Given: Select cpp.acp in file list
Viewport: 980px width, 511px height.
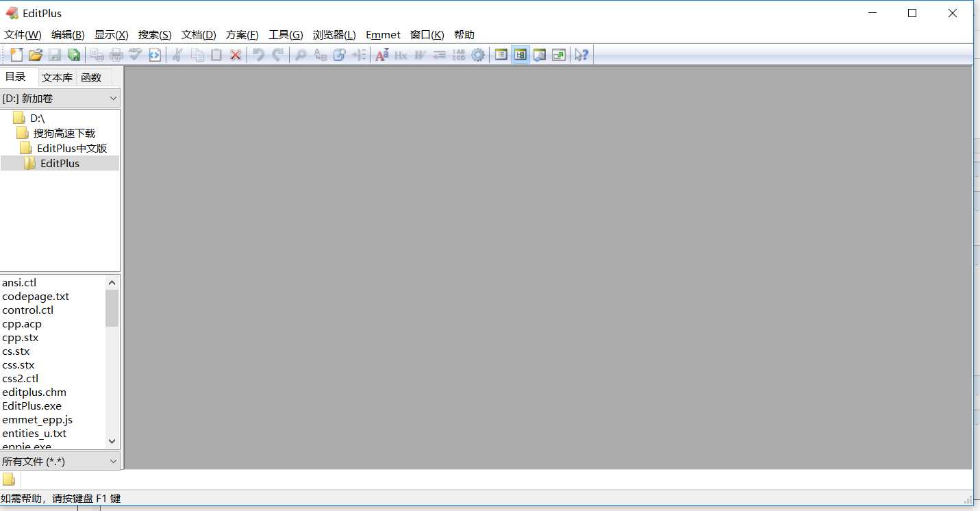Looking at the screenshot, I should point(22,324).
